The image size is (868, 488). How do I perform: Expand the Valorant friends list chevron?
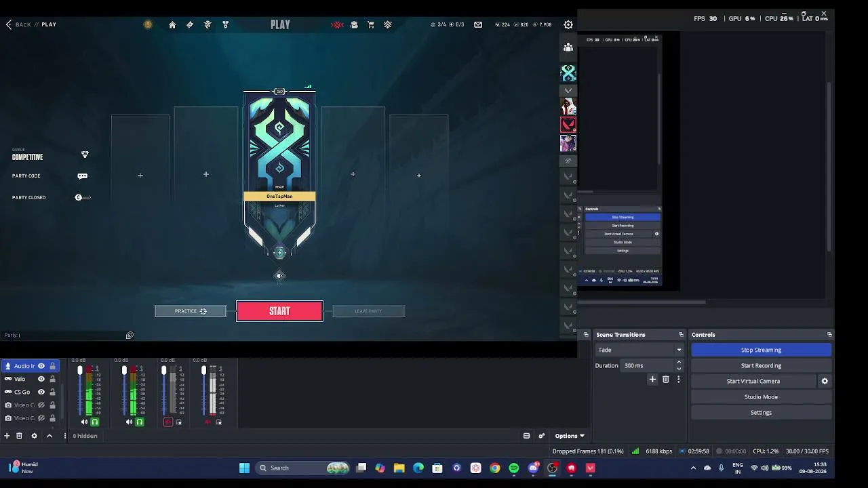point(568,90)
